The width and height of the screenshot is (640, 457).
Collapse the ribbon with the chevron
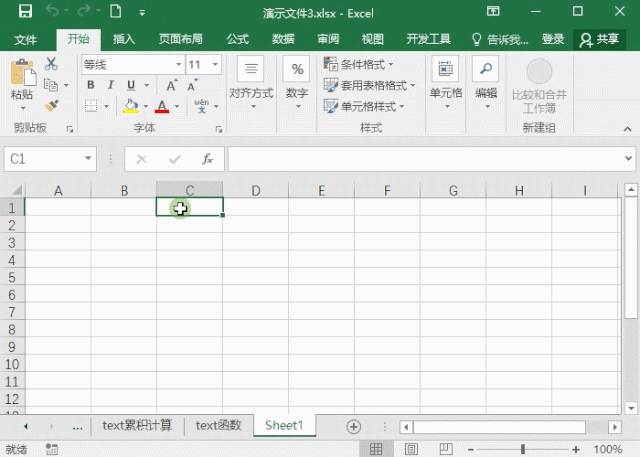(628, 129)
